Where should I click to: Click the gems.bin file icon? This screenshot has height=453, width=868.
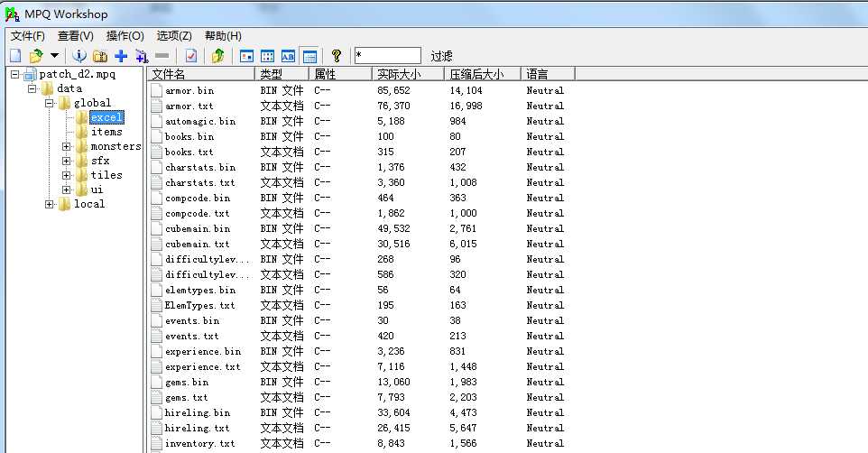tap(157, 382)
